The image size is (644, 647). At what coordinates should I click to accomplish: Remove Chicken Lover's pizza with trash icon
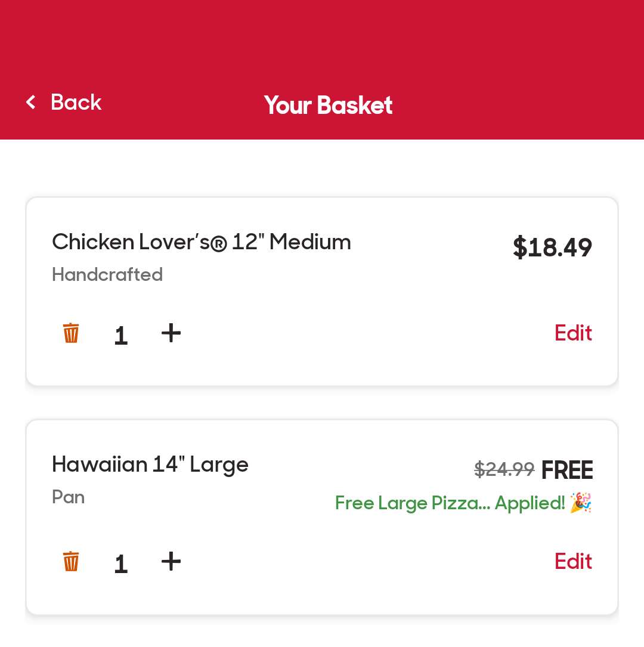pyautogui.click(x=71, y=333)
